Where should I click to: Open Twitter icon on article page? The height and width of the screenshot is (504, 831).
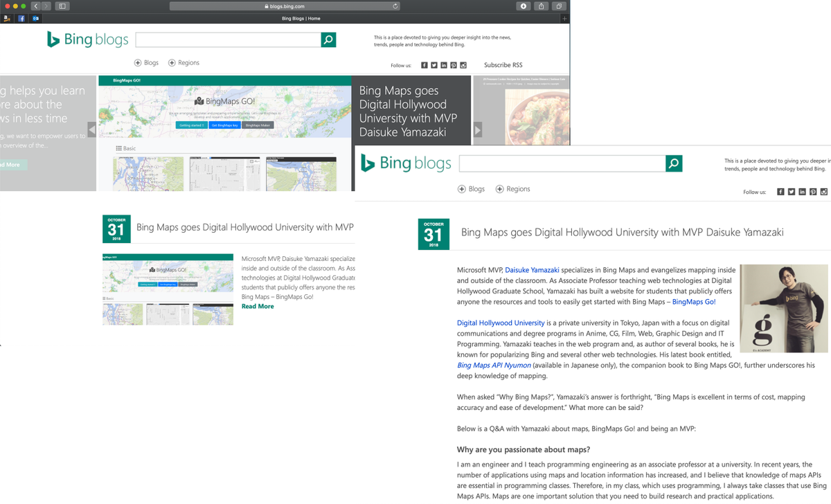[792, 192]
